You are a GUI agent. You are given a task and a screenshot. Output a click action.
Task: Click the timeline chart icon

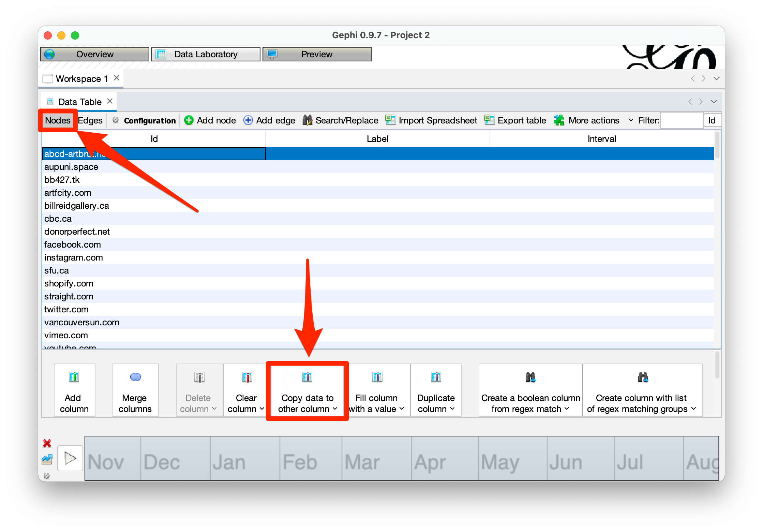(47, 459)
